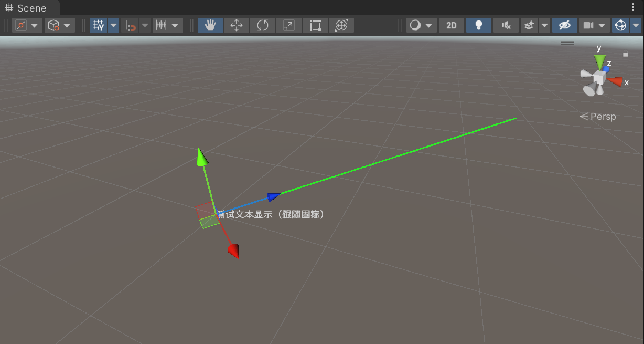
Task: Click the draw mode shading sphere icon
Action: (x=415, y=25)
